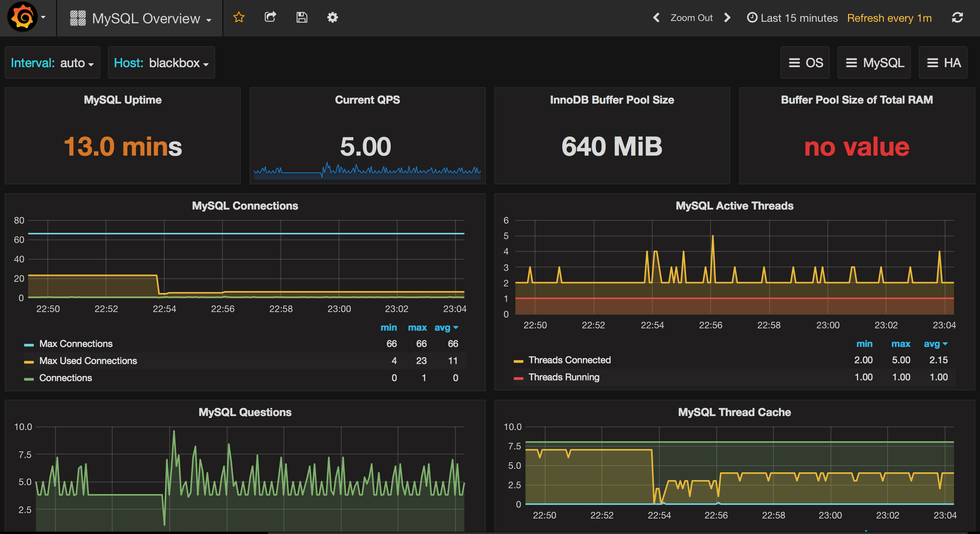Toggle Max Used Connections legend series

[x=88, y=361]
